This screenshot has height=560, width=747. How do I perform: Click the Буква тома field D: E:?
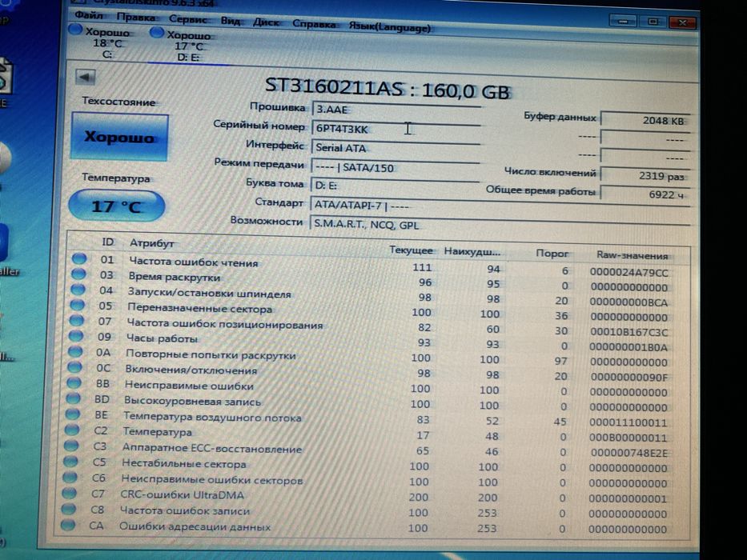[395, 186]
